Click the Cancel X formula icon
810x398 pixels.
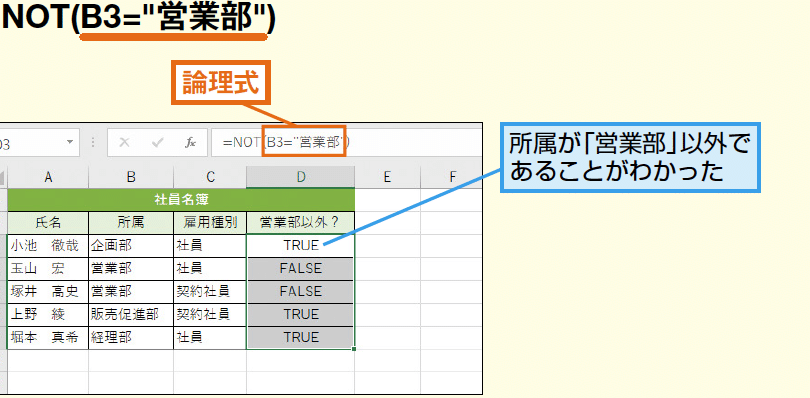(124, 143)
